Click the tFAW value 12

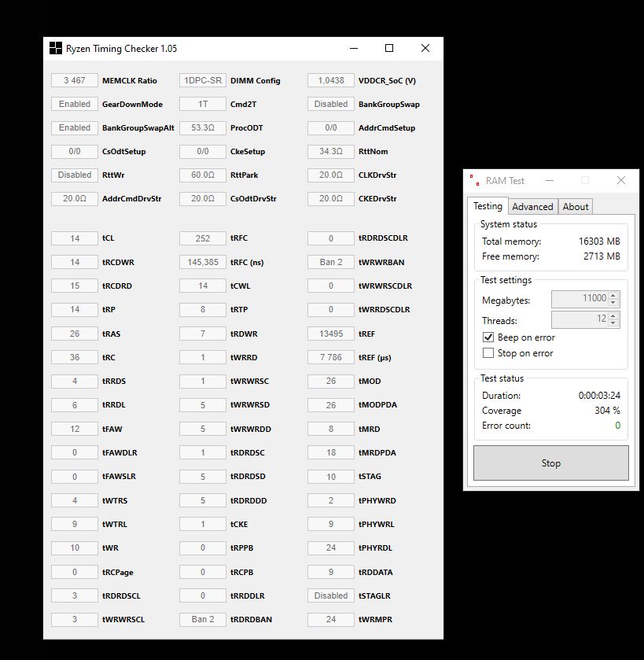(75, 429)
